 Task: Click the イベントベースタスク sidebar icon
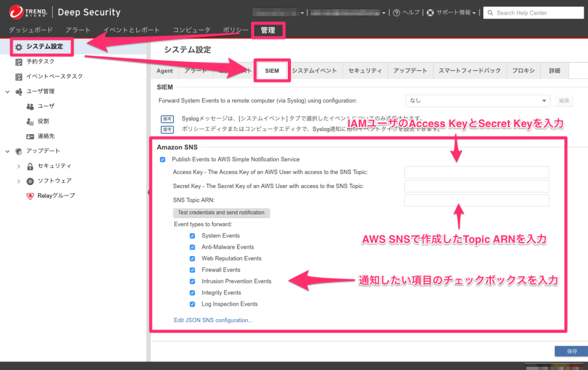coord(18,76)
